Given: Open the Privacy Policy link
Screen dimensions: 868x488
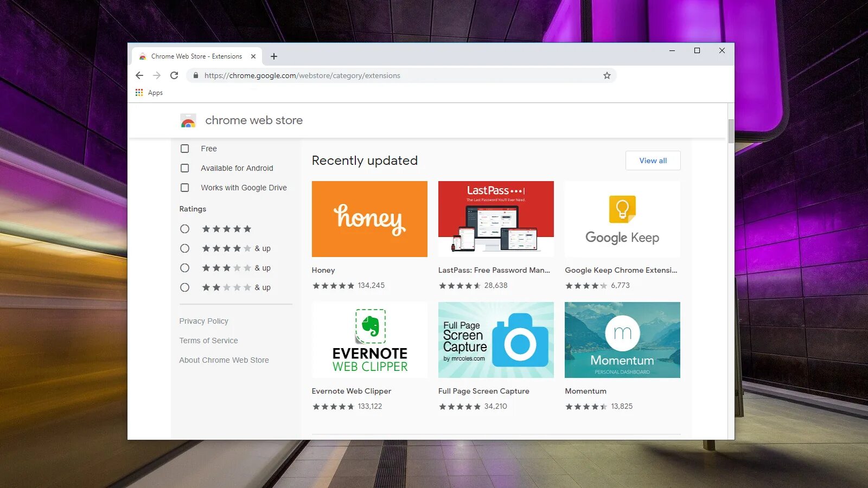Looking at the screenshot, I should pos(204,321).
